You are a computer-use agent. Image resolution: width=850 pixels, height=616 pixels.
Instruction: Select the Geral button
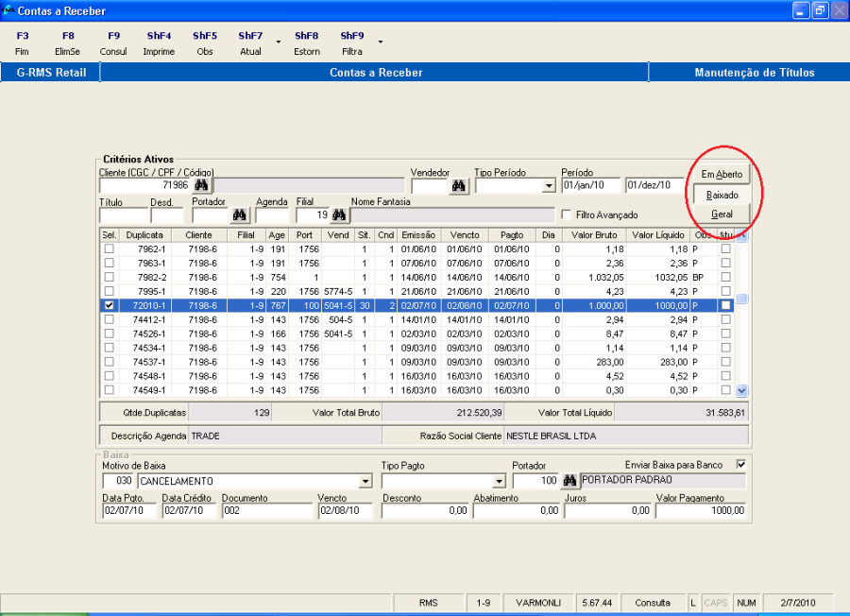722,214
